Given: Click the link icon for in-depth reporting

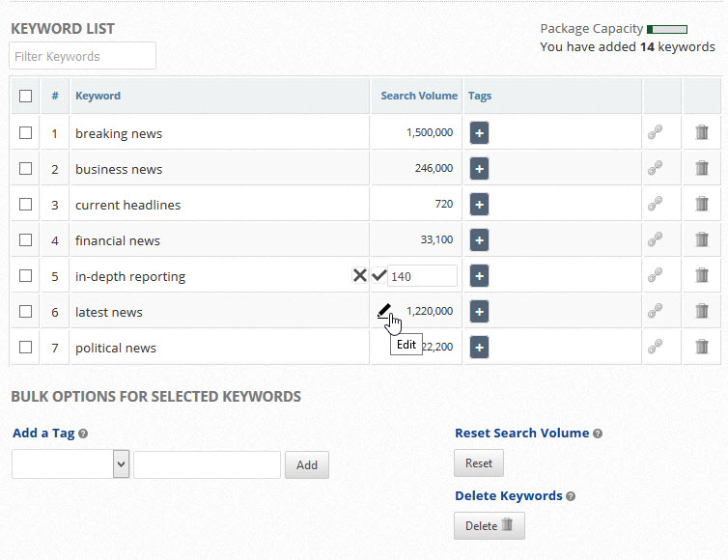Looking at the screenshot, I should (655, 276).
